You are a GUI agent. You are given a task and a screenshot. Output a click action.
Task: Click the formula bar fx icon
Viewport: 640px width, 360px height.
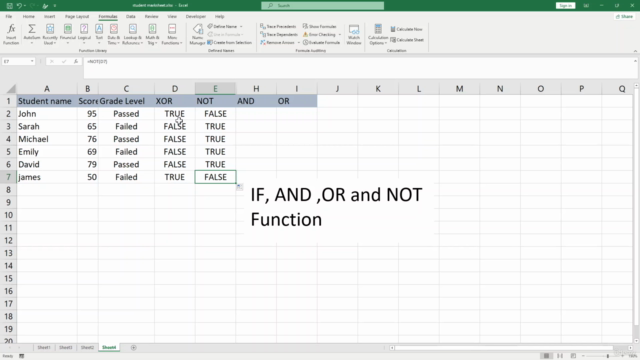(x=76, y=61)
